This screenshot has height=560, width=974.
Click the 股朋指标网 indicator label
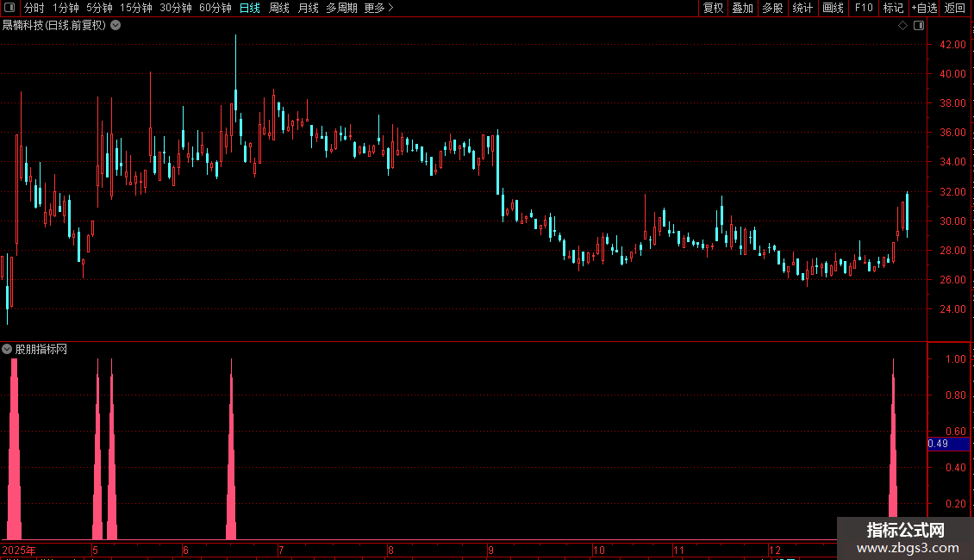coord(41,350)
